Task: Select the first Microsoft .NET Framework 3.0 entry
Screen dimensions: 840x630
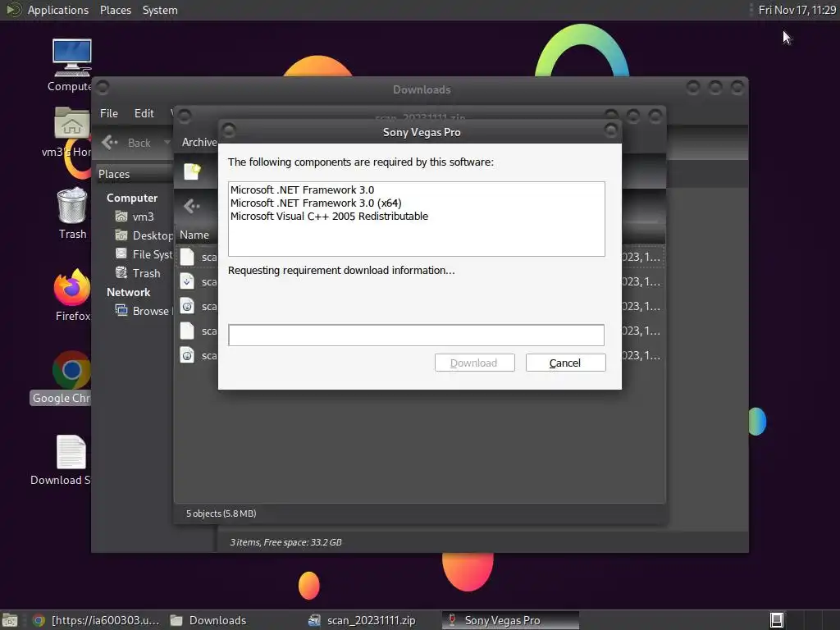Action: point(302,189)
